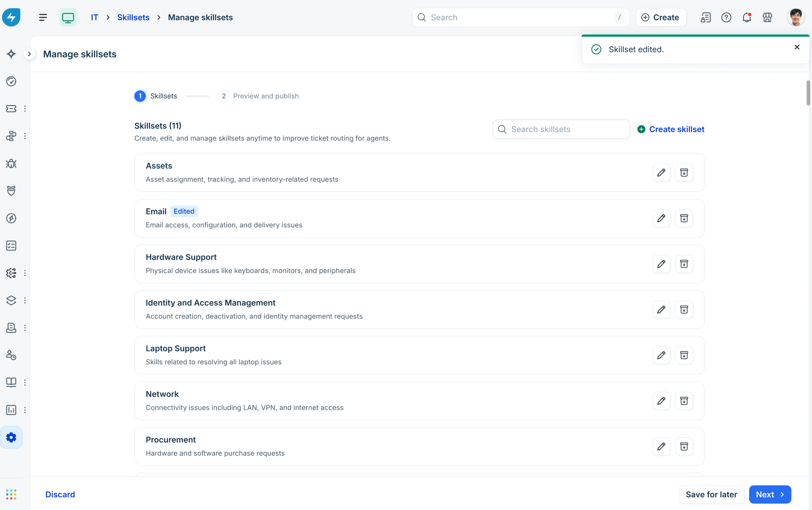
Task: Archive Identity and Access Management skillset
Action: click(684, 310)
